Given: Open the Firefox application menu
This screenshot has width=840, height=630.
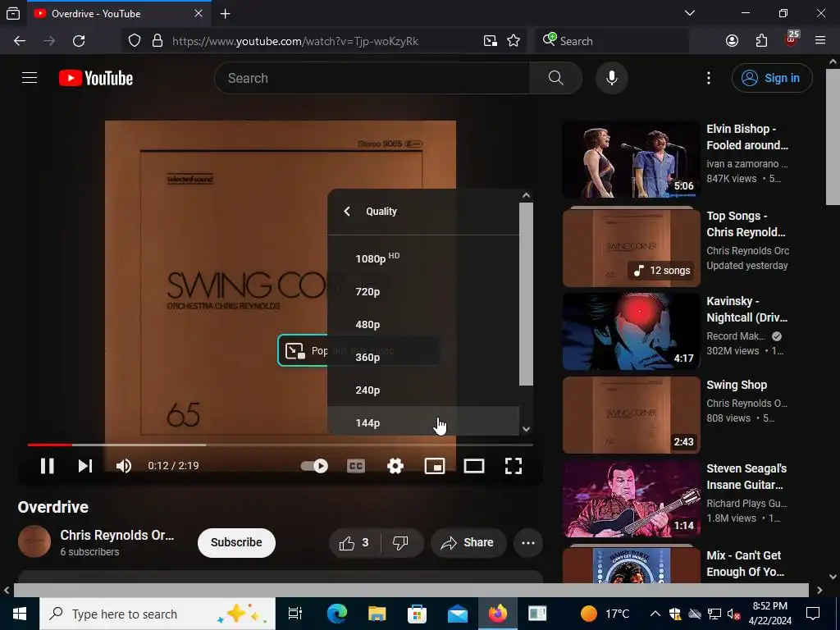Looking at the screenshot, I should coord(820,41).
